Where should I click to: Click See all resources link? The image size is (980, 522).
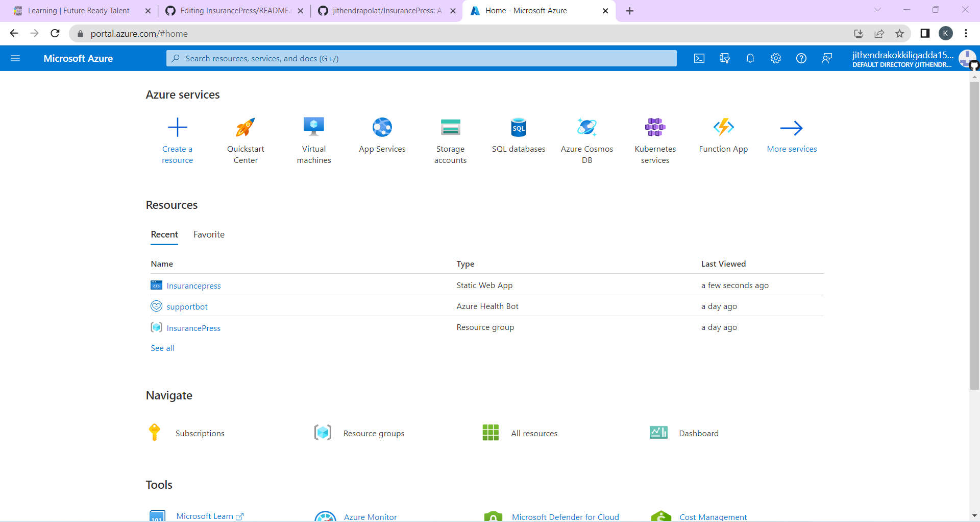tap(162, 348)
